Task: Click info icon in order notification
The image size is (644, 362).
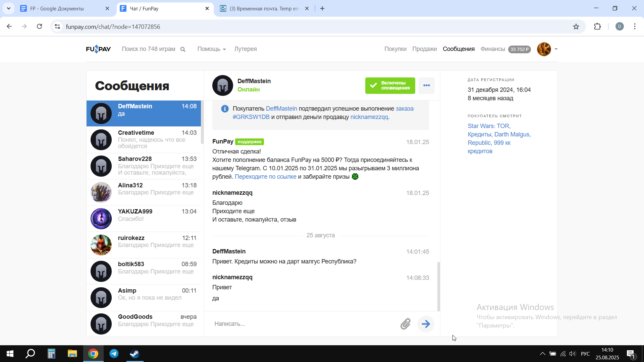Action: click(x=225, y=109)
